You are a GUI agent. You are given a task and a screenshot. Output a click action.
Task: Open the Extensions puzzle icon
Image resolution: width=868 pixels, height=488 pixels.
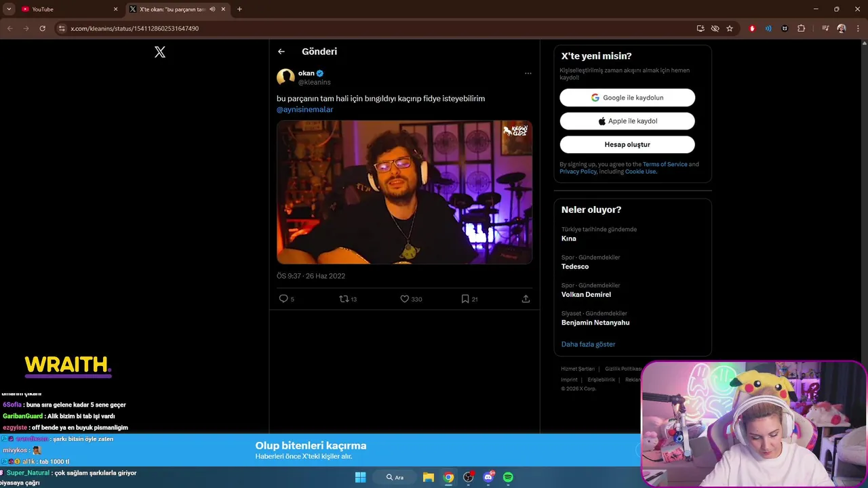pyautogui.click(x=802, y=28)
